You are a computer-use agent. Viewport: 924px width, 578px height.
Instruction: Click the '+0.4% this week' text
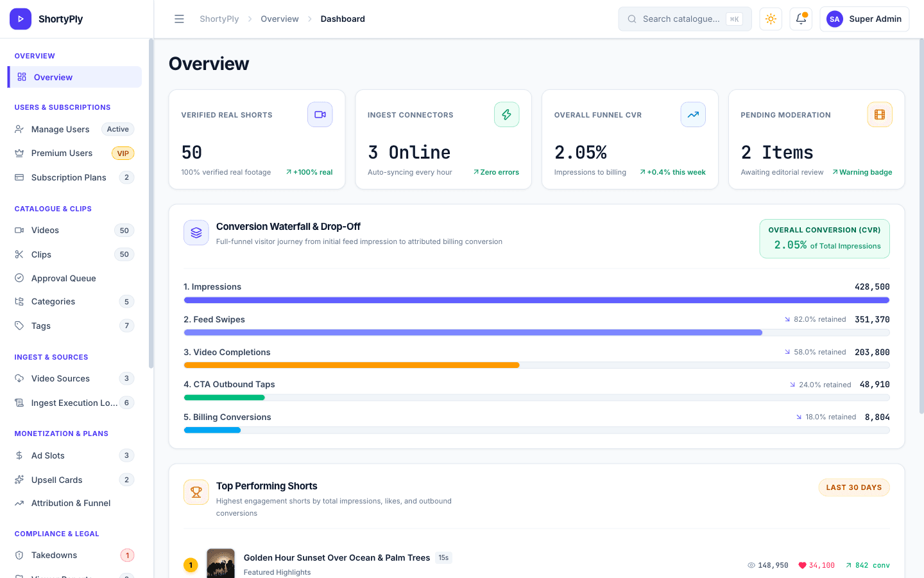tap(676, 172)
